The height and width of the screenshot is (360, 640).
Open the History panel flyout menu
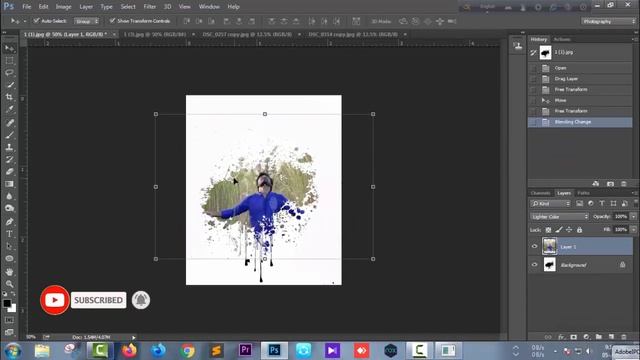634,39
